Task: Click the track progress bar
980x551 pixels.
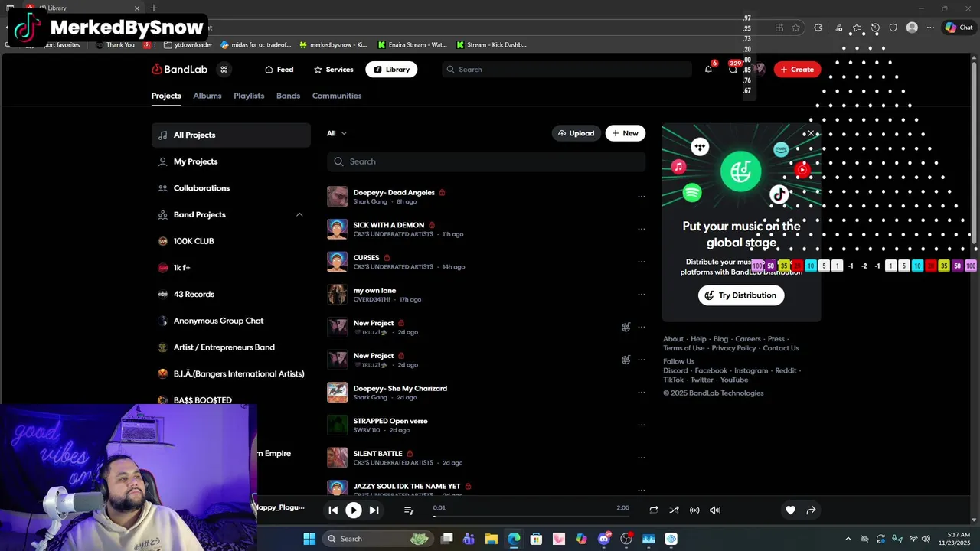Action: click(x=531, y=516)
